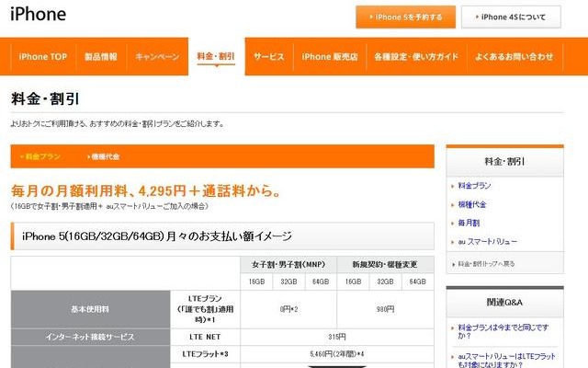588x368 pixels.
Task: Click the sidebar 料金・割引 header
Action: [x=504, y=162]
